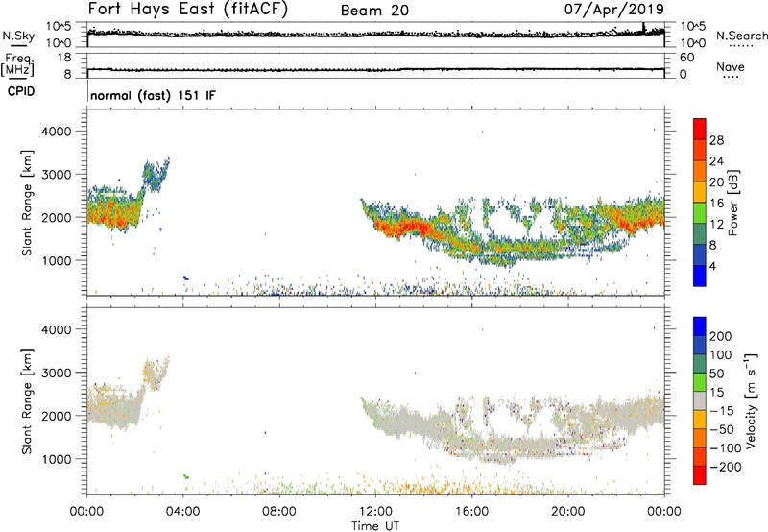The width and height of the screenshot is (768, 532).
Task: Click the "−15" value on the velocity colorbar
Action: [722, 411]
